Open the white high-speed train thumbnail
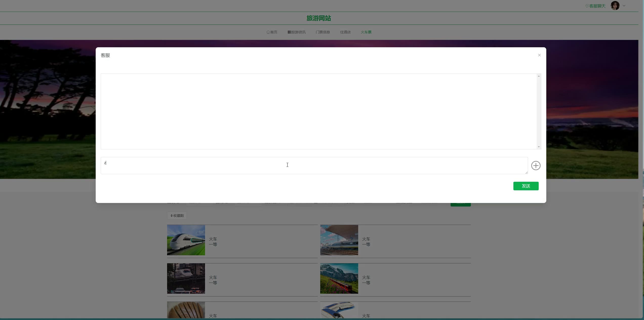This screenshot has width=644, height=320. [x=186, y=240]
